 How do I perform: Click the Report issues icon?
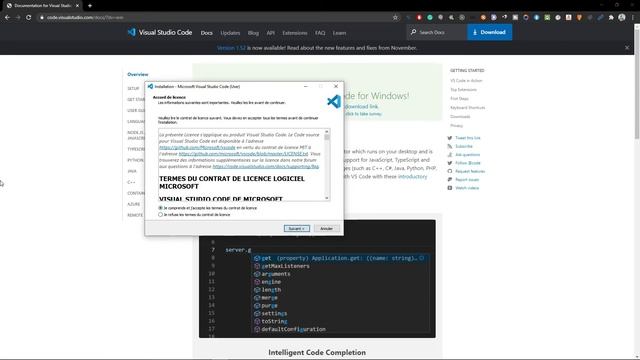450,180
